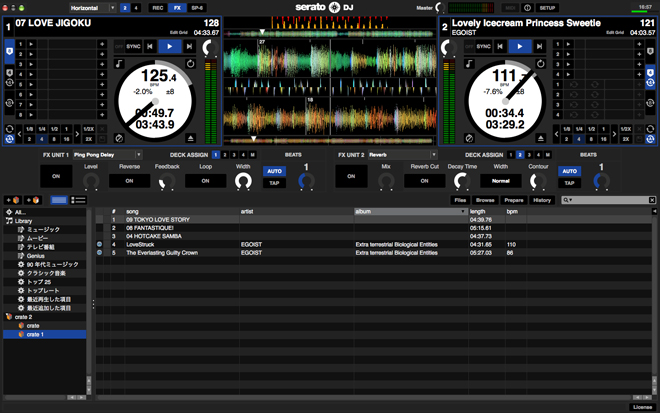Viewport: 660px width, 413px height.
Task: Click the Files panel button
Action: (460, 200)
